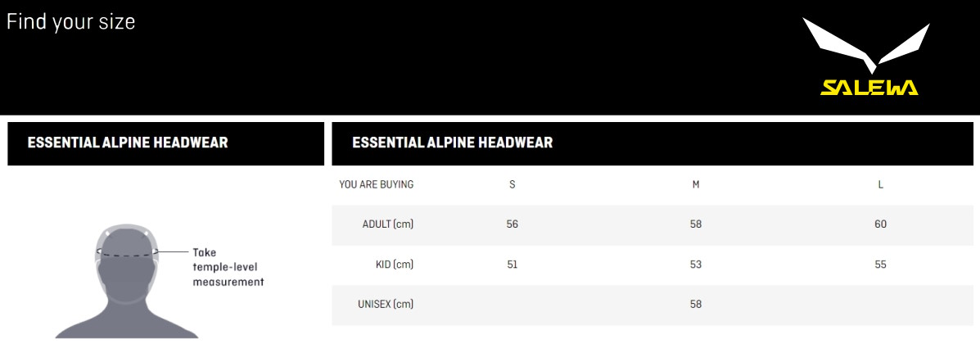
Task: Click the unisex size value 58
Action: [x=696, y=304]
